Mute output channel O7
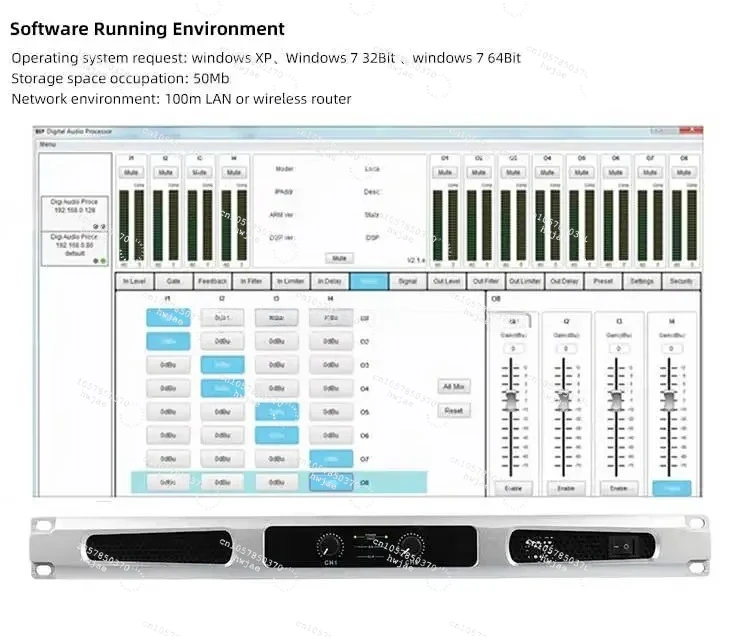The image size is (750, 639). point(650,172)
